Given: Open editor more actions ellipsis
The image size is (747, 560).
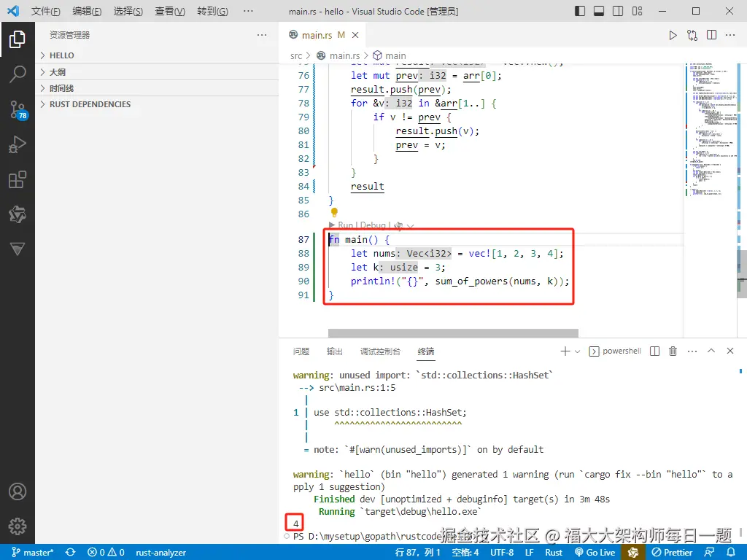Looking at the screenshot, I should [x=730, y=35].
